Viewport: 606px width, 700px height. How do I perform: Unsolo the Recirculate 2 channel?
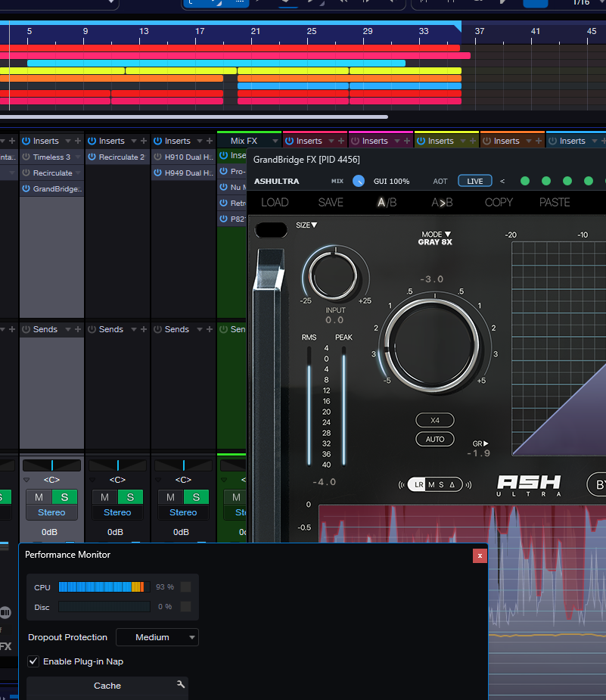[130, 497]
